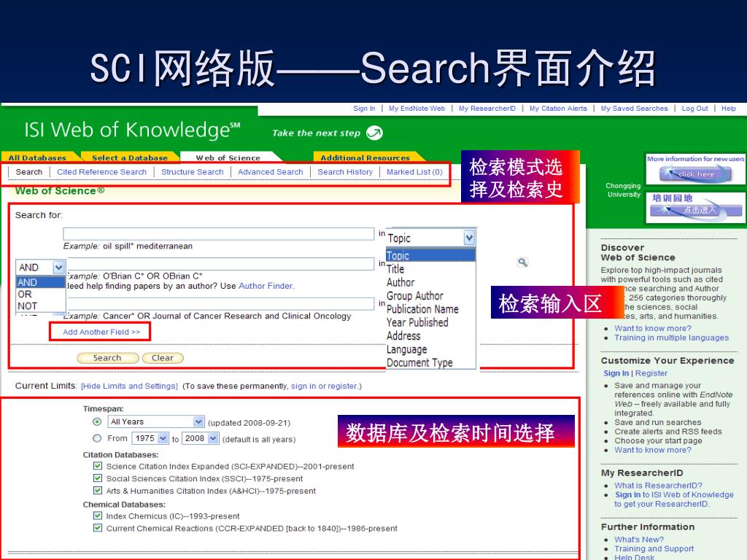The width and height of the screenshot is (747, 560).
Task: Click the second author search input field
Action: (x=220, y=264)
